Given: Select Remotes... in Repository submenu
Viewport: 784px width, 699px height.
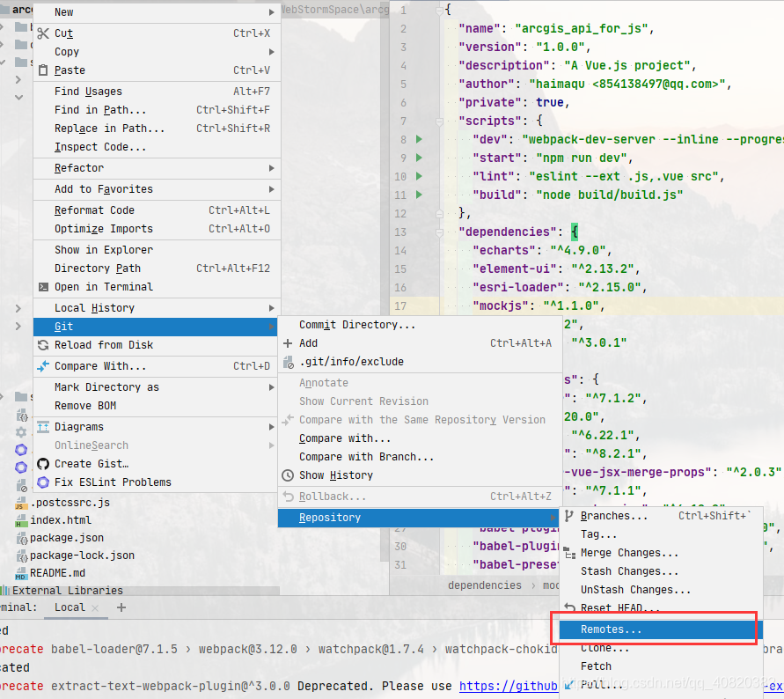Looking at the screenshot, I should click(661, 629).
